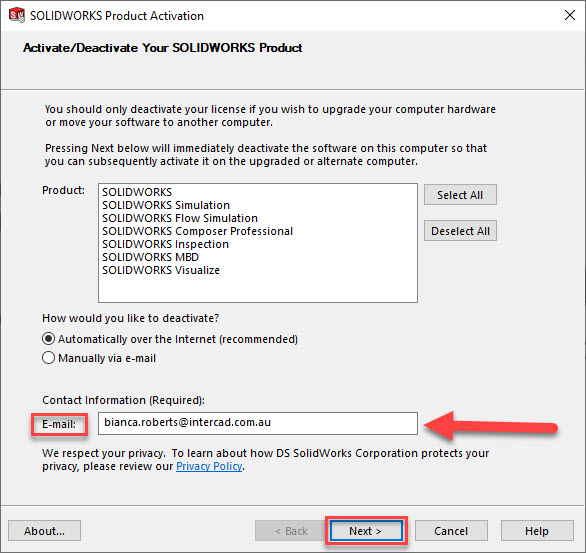The image size is (586, 553).
Task: Select SOLIDWORKS Composer Professional entry
Action: pos(197,231)
